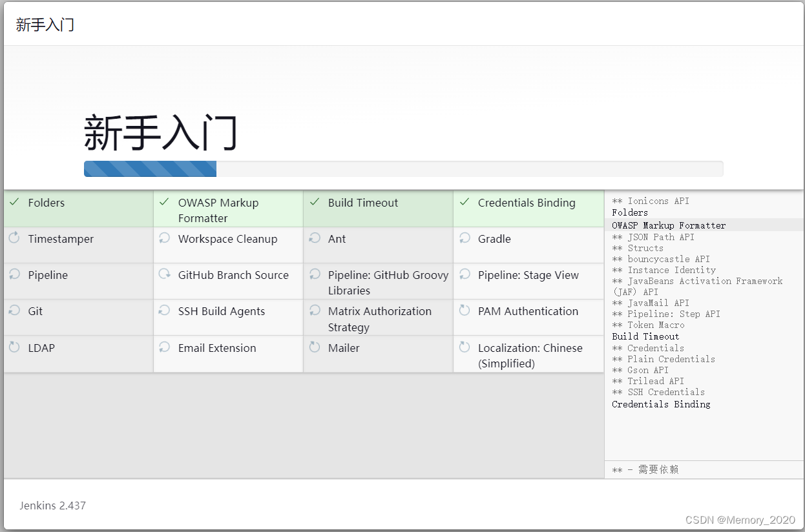This screenshot has height=532, width=805.
Task: Click the ** Ionicons API log line
Action: coord(651,201)
